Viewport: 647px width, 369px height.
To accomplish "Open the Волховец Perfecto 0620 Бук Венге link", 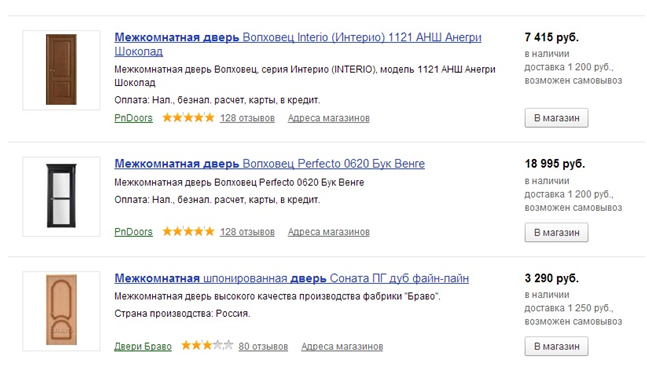I will (x=269, y=164).
